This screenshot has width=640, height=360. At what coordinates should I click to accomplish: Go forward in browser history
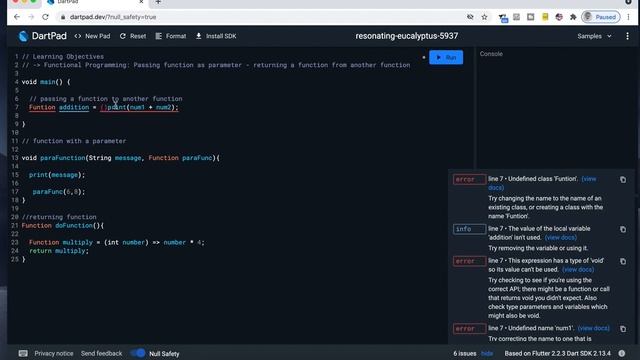coord(31,17)
